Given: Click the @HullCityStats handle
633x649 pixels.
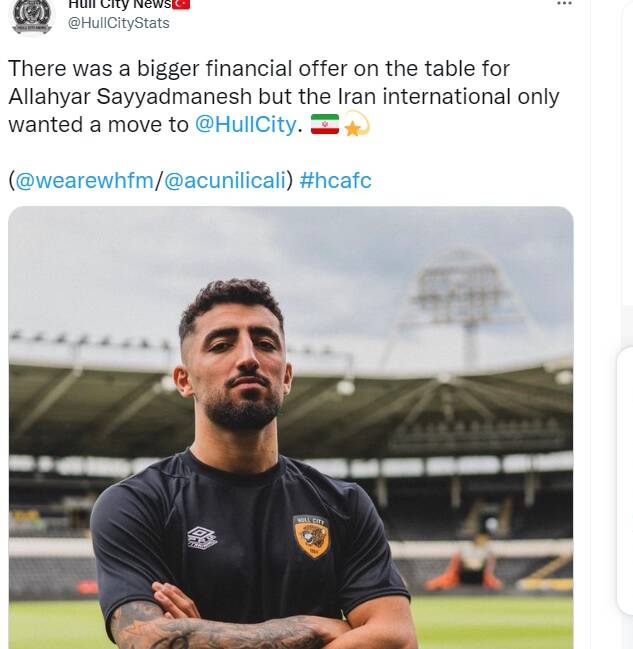Looking at the screenshot, I should 118,23.
